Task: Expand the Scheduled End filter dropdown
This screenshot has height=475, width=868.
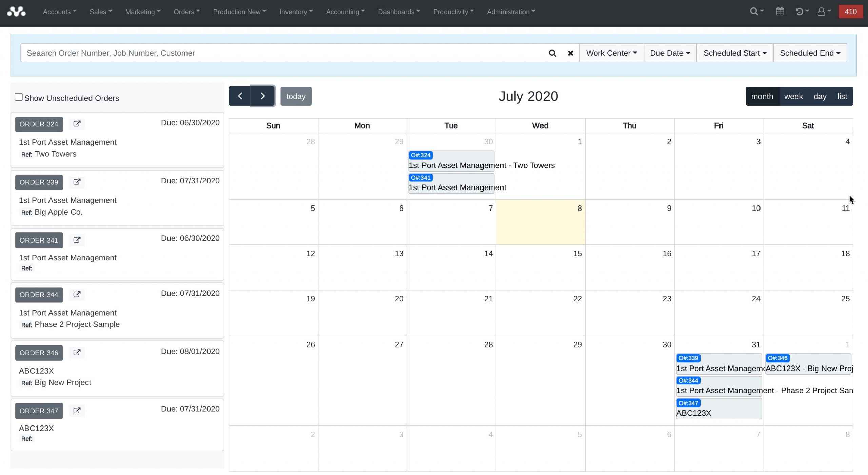Action: pyautogui.click(x=810, y=53)
